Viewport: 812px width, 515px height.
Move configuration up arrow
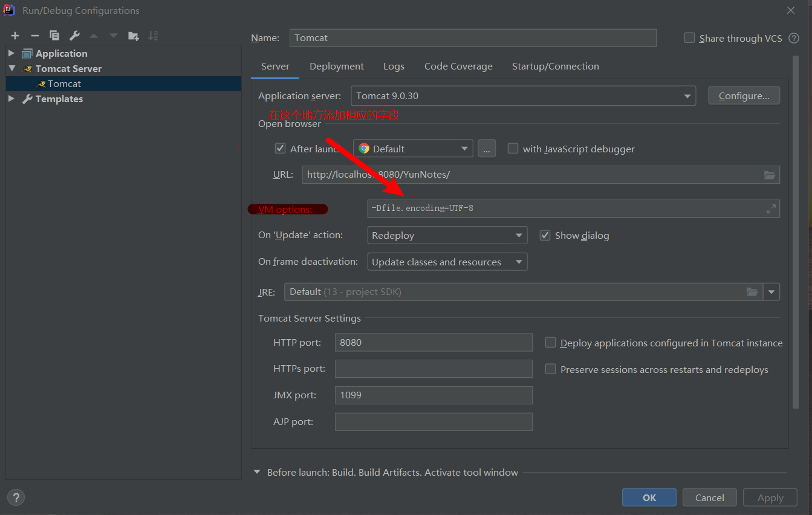[94, 36]
